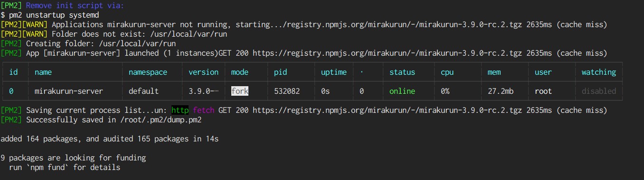Click the 'mem' column header

[x=494, y=72]
